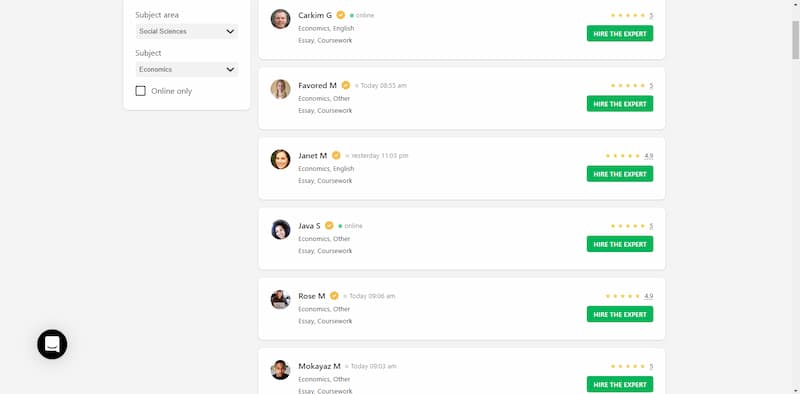Enable the Online only checkbox

pyautogui.click(x=140, y=91)
